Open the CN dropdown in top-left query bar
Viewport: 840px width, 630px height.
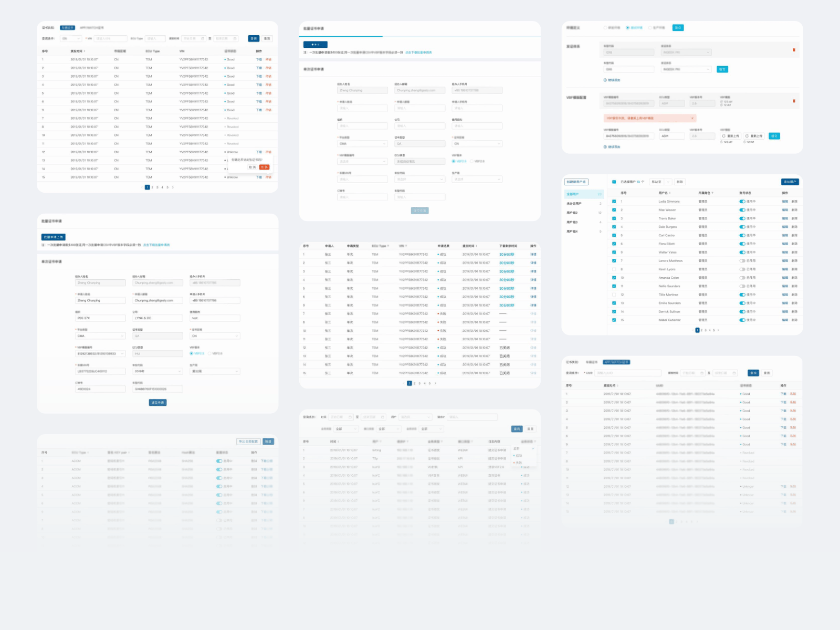pyautogui.click(x=71, y=38)
